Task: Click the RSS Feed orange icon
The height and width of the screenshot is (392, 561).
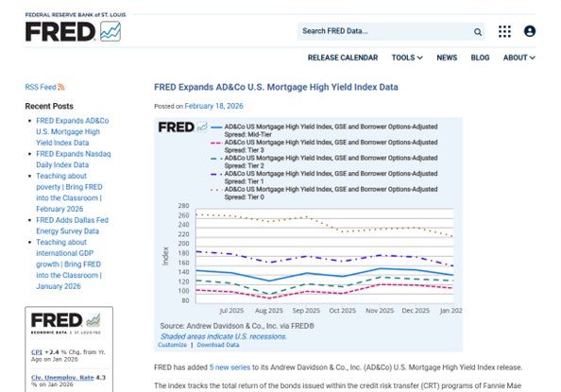Action: click(61, 87)
